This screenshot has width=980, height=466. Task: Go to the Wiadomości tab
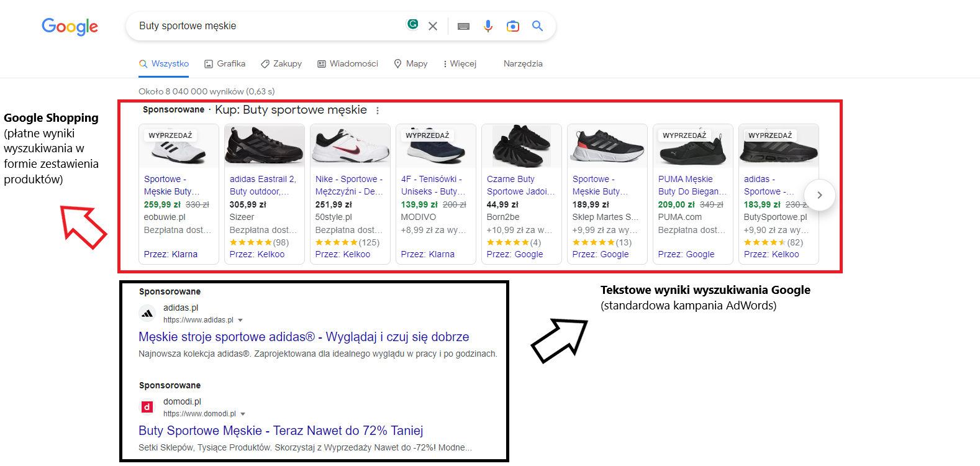pos(348,64)
